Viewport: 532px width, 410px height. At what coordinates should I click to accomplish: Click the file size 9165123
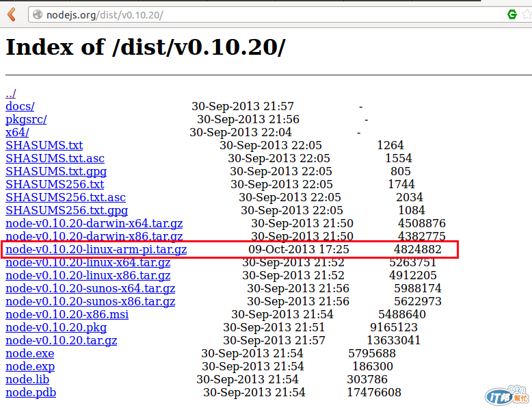(394, 327)
